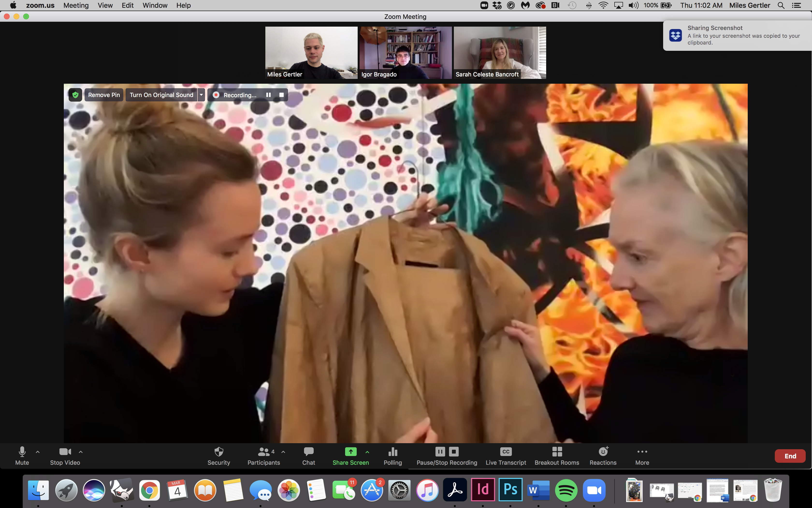The image size is (812, 508).
Task: Open the Polling icon
Action: pos(393,456)
